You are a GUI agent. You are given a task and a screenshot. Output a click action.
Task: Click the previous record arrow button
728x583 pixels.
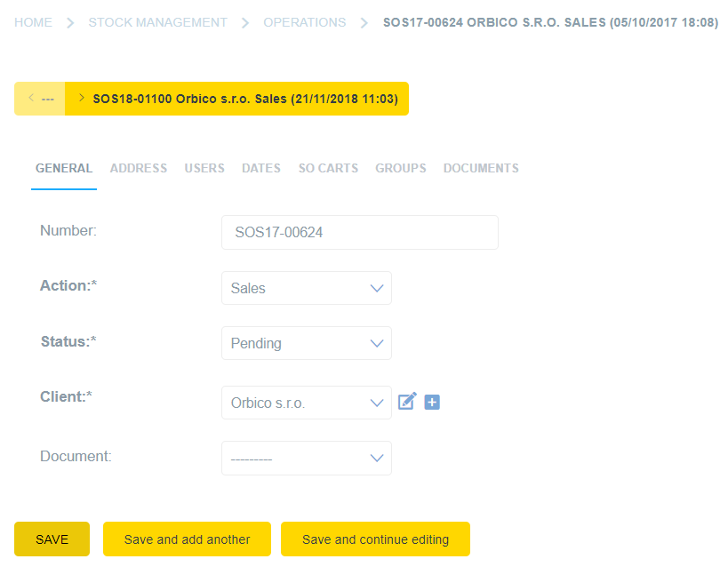coord(40,99)
